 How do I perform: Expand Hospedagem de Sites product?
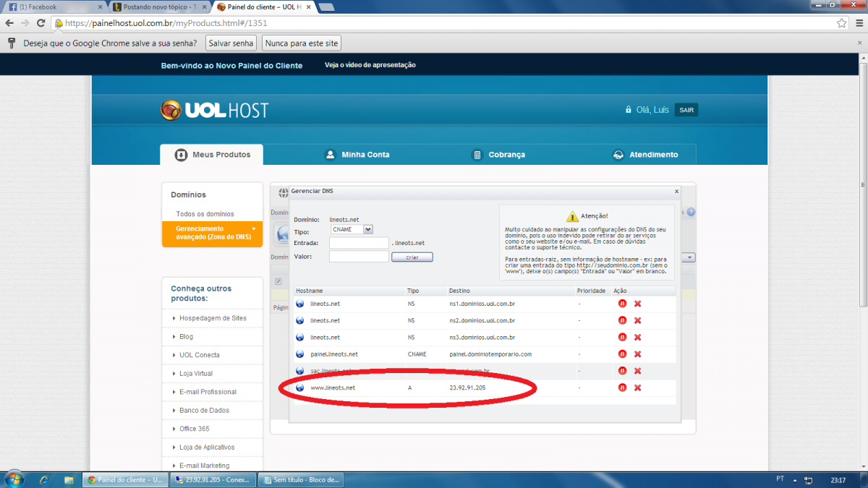pos(213,318)
